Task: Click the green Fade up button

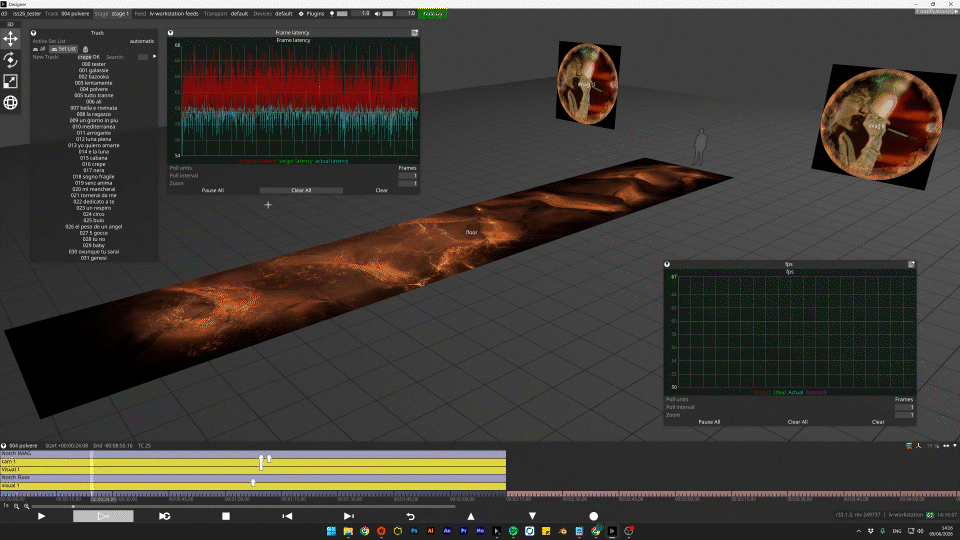Action: click(x=432, y=13)
